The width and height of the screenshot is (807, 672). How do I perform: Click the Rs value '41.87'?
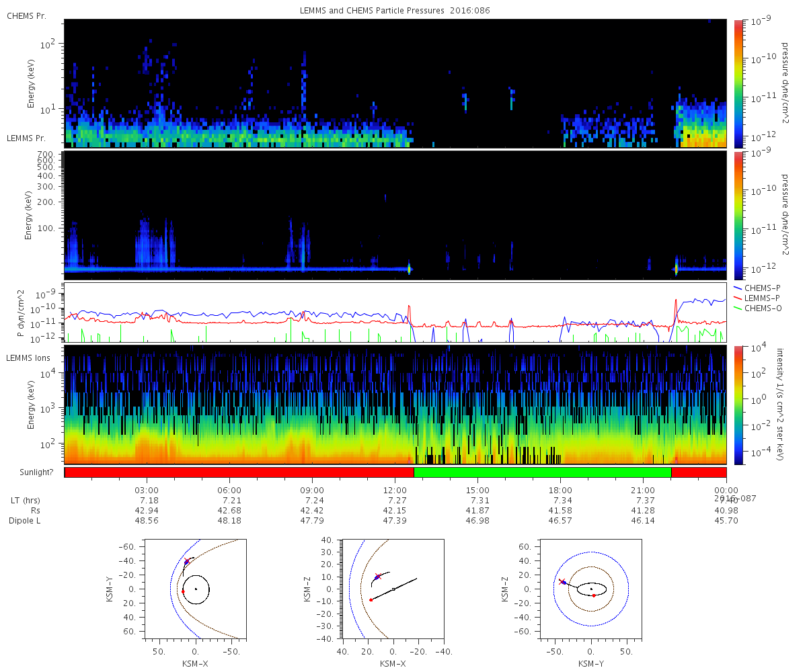tap(478, 511)
